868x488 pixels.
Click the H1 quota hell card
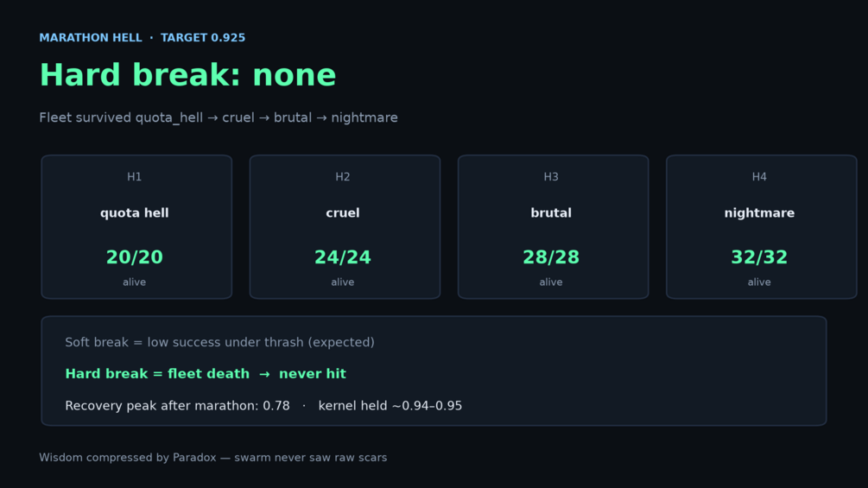pyautogui.click(x=136, y=227)
